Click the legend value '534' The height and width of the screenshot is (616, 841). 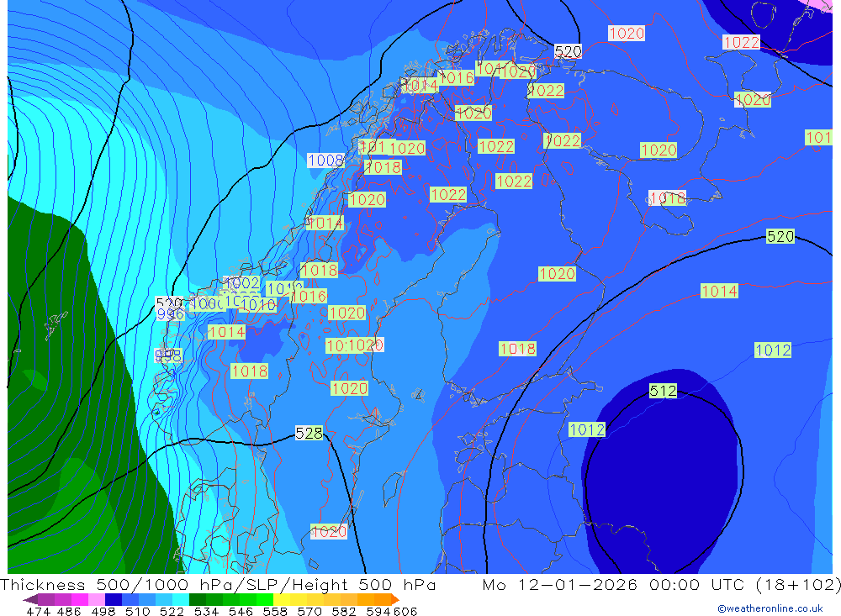pos(207,611)
